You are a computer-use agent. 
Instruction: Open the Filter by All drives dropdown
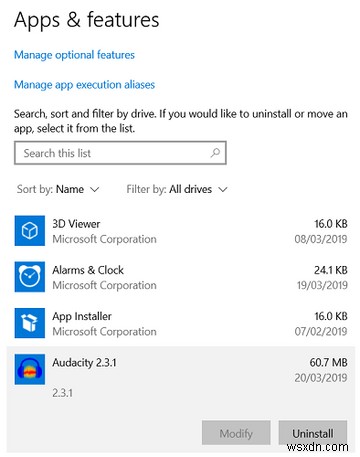[177, 189]
